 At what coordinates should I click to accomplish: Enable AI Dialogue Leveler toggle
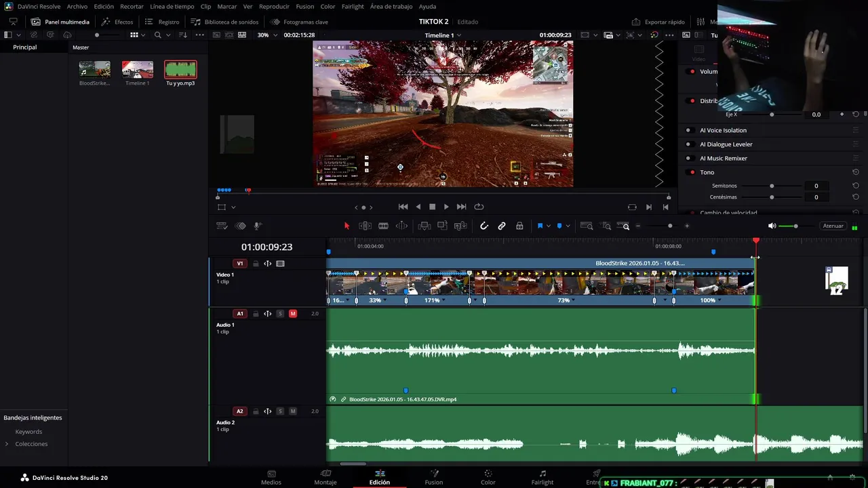[691, 144]
